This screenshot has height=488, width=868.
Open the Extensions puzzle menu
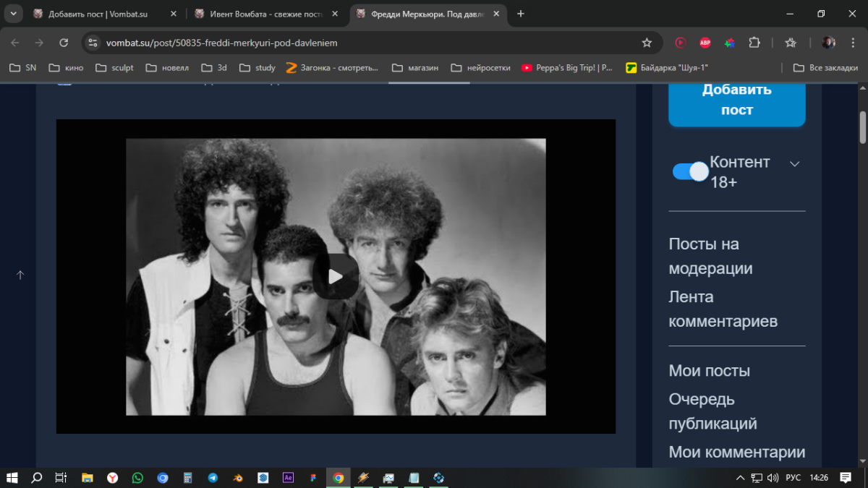click(754, 43)
